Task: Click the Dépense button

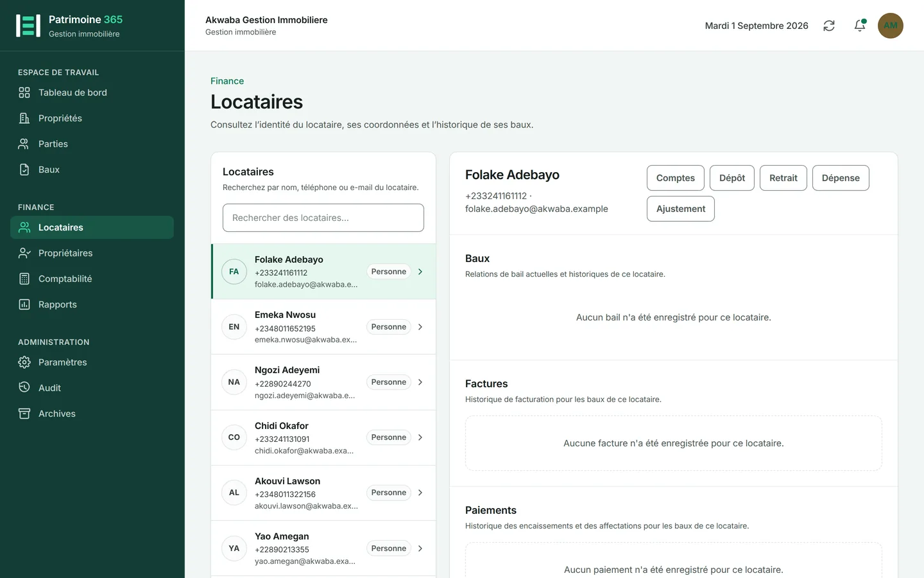Action: 841,178
